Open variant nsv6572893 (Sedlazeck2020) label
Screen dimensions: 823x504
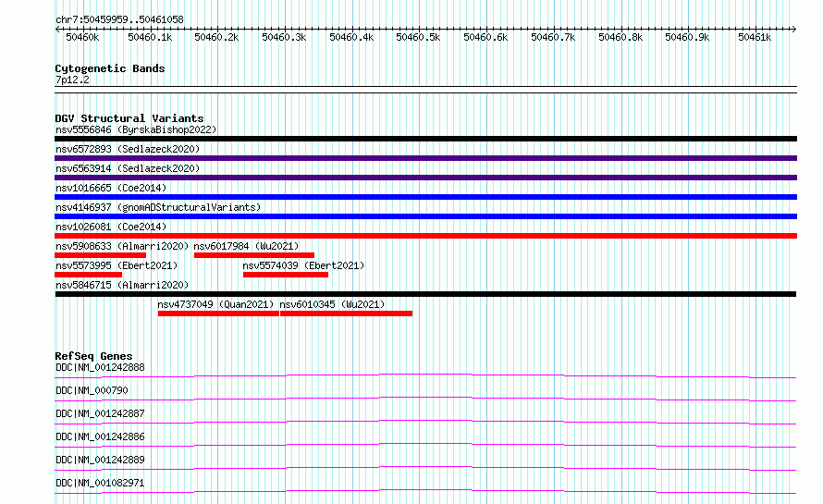pos(128,149)
